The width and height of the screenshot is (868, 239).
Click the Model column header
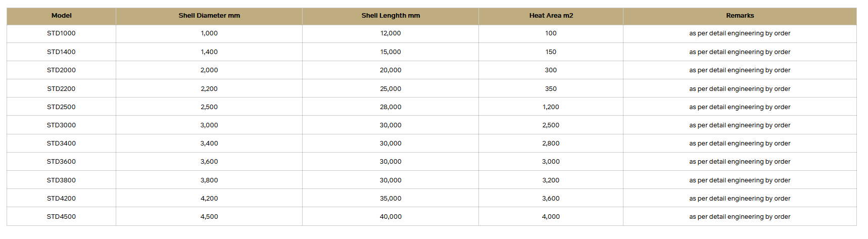click(x=61, y=16)
